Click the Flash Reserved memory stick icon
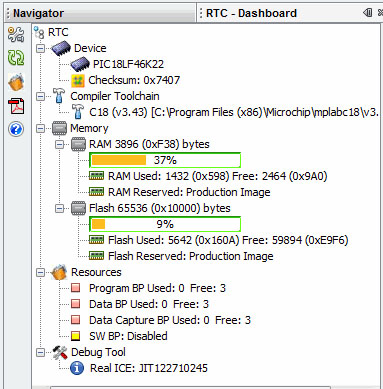This screenshot has width=383, height=389. click(x=97, y=256)
